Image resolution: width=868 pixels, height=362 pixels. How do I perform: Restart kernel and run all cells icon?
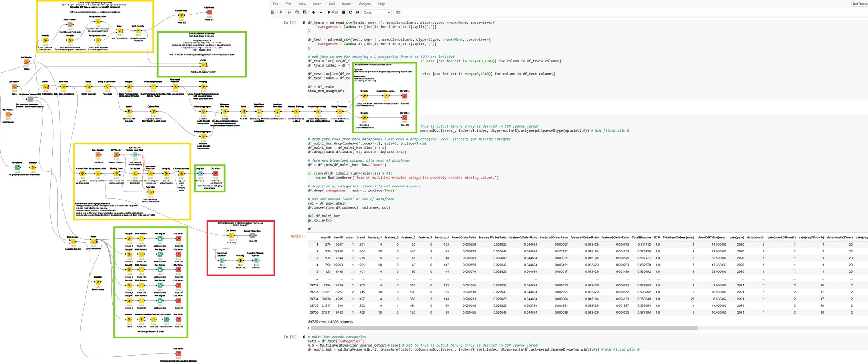coord(358,12)
